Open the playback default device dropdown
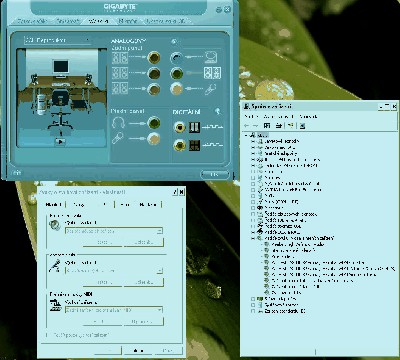This screenshot has height=360, width=400. (114, 231)
